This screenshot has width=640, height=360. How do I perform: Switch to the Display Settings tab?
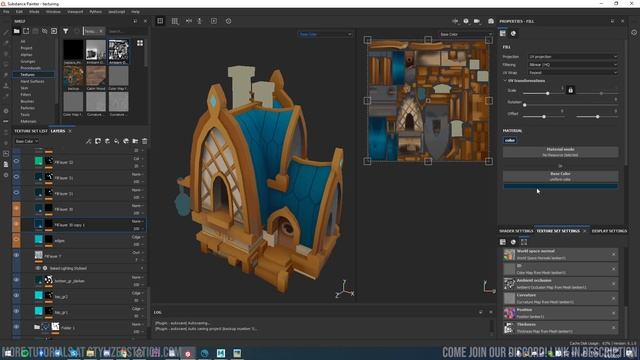click(x=609, y=231)
